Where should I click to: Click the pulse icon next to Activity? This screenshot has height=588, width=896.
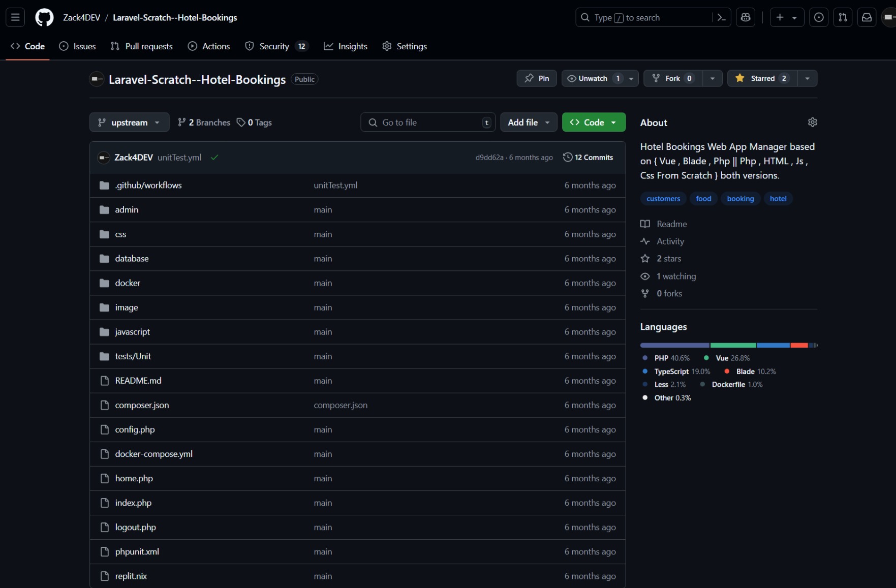coord(645,241)
